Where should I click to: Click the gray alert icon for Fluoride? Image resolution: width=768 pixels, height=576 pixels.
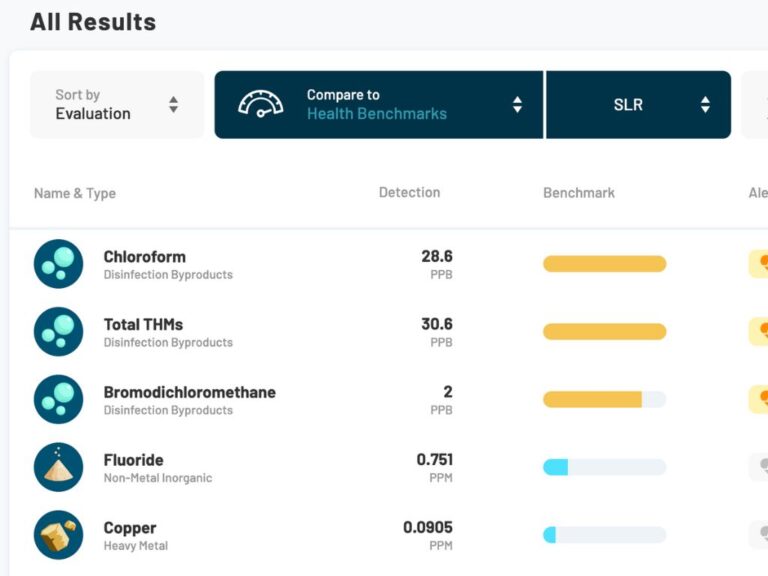tap(761, 467)
